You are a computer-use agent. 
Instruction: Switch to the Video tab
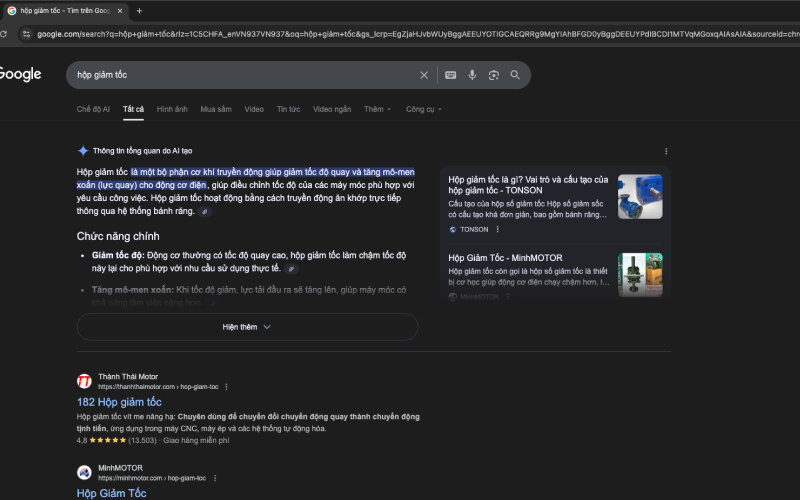[x=254, y=109]
